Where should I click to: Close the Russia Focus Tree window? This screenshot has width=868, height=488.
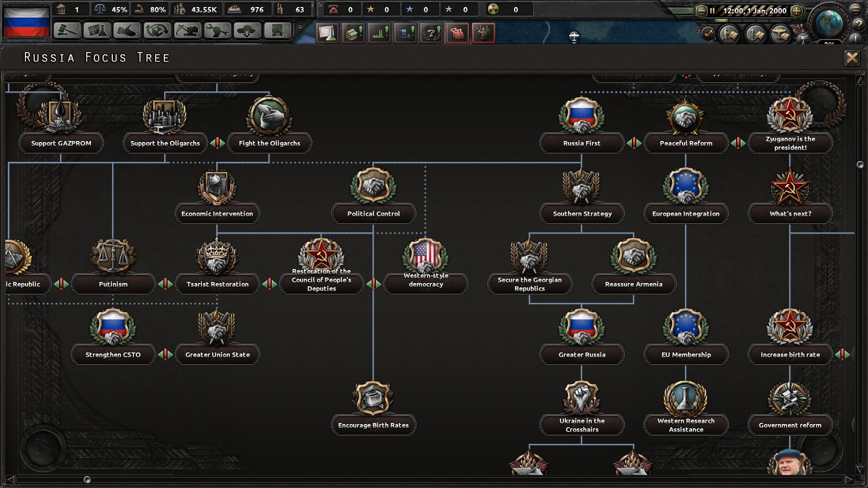[852, 57]
